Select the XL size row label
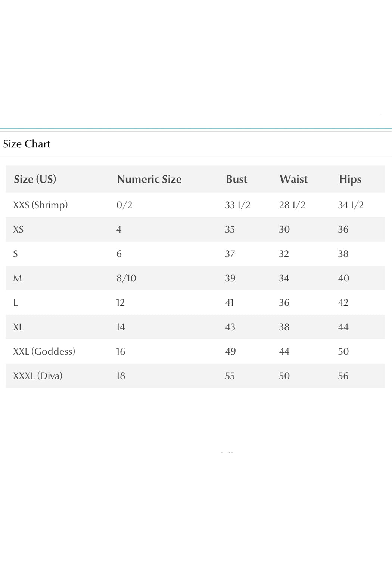 [18, 327]
